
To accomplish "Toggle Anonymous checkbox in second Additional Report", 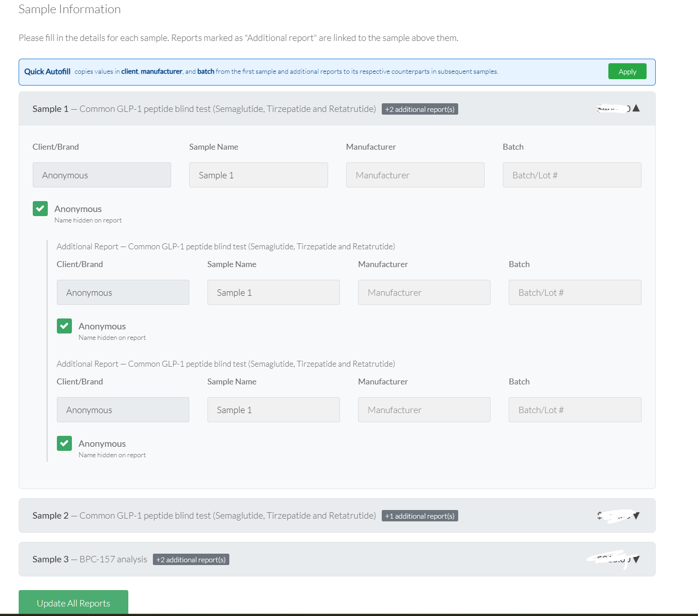I will click(x=64, y=444).
